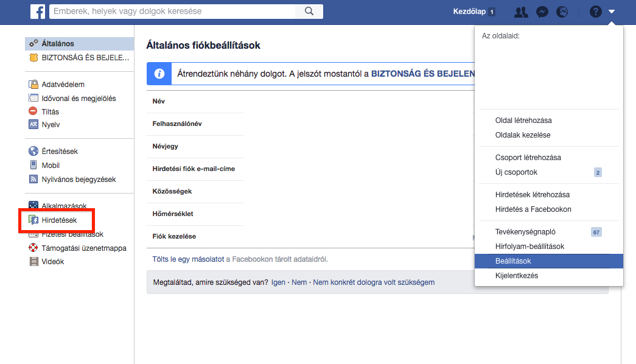Click the Kezdőlap home link
The height and width of the screenshot is (364, 636).
click(470, 12)
